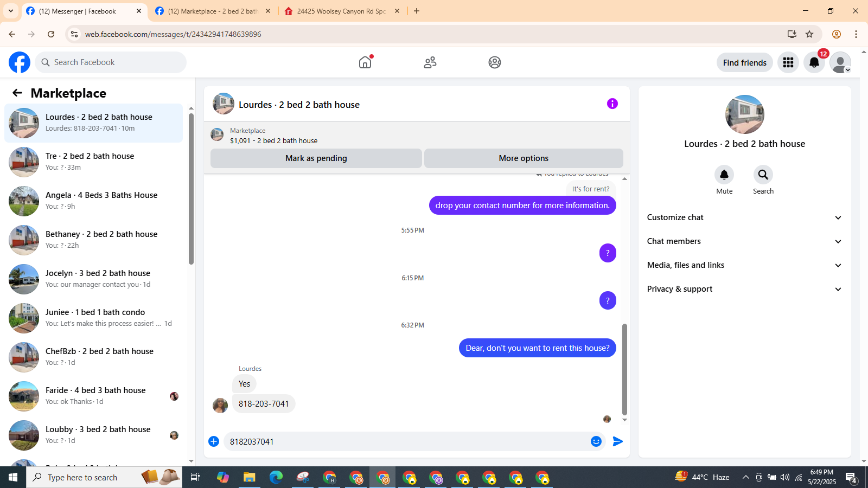
Task: Go to the Facebook Home feed icon
Action: 365,62
